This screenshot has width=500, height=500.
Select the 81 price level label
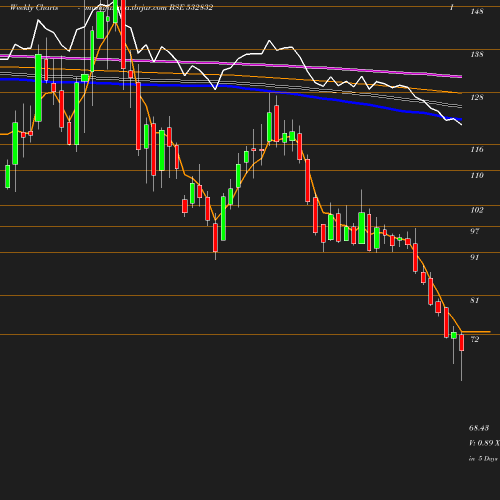pos(475,300)
